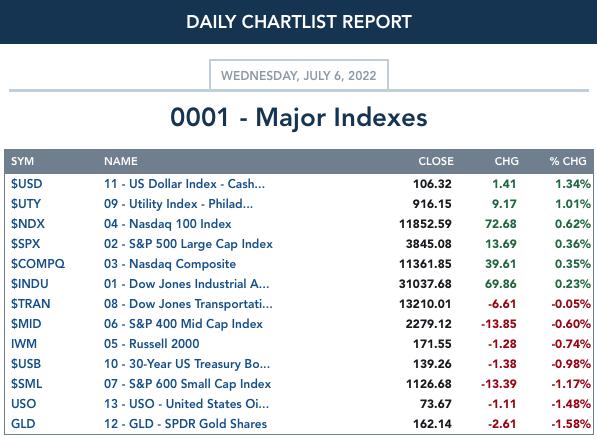Screen dimensions: 597x439
Task: Click the $INDU ticker symbol
Action: click(29, 284)
